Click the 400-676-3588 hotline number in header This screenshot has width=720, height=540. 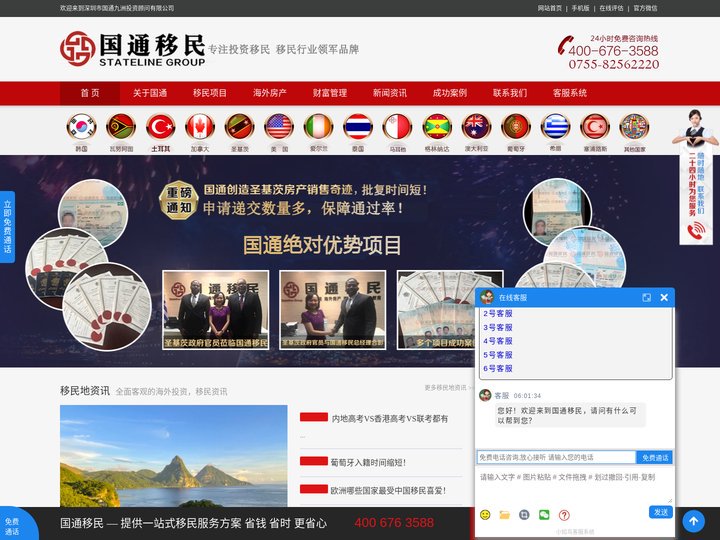click(613, 51)
